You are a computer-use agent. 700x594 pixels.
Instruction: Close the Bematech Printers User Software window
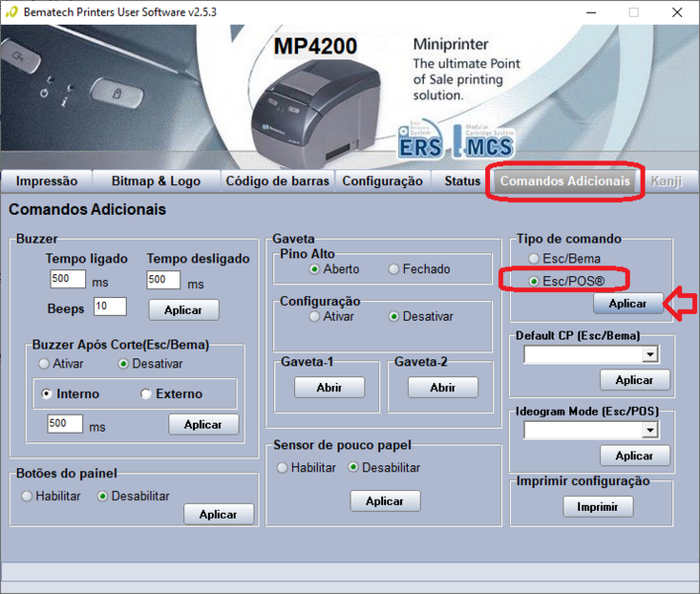tap(677, 12)
